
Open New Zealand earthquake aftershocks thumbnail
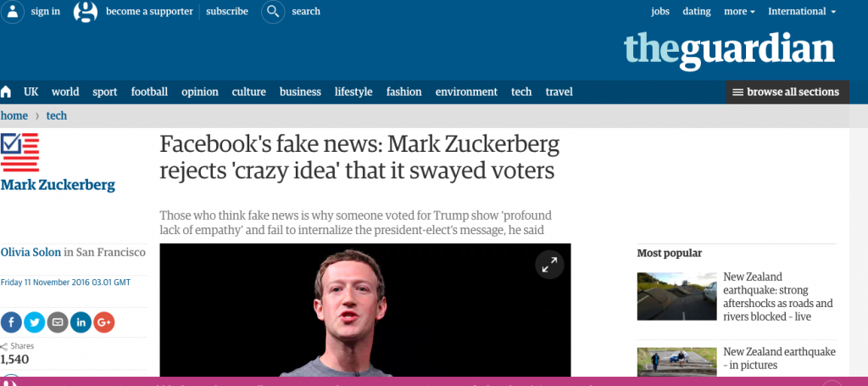pyautogui.click(x=676, y=296)
